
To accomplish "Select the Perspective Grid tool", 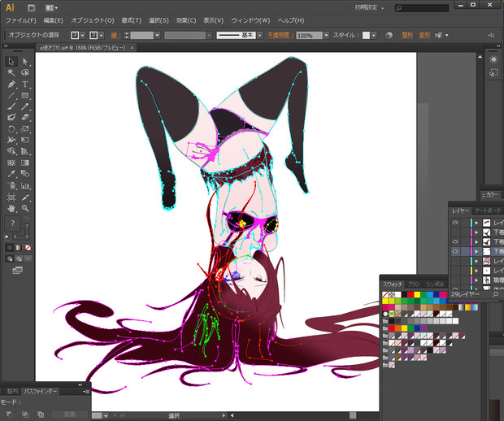I will pos(25,151).
